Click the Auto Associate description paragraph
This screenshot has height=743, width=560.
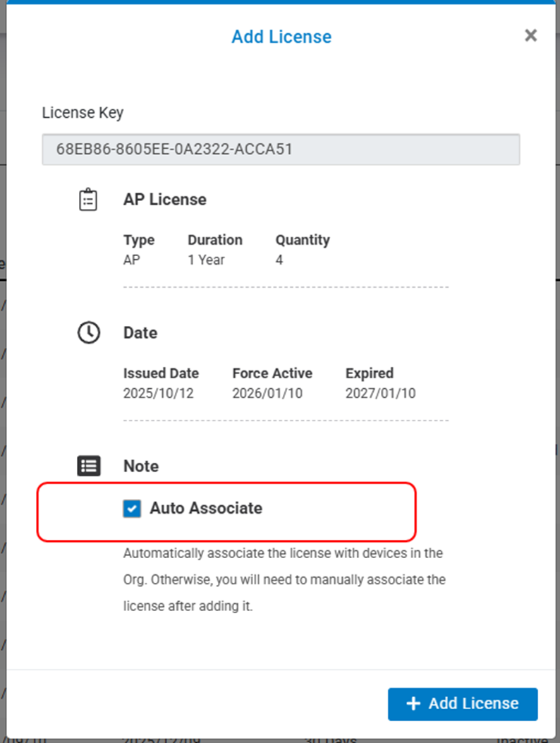click(x=284, y=579)
